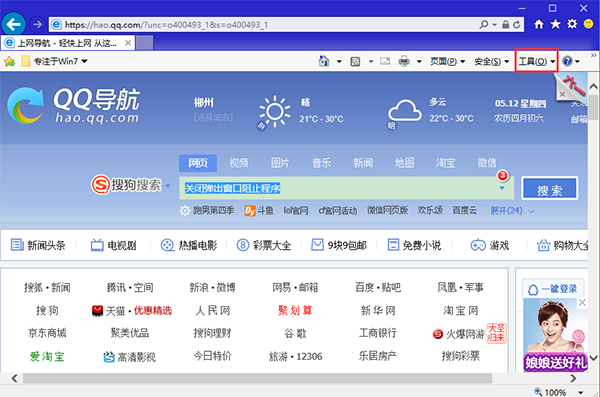This screenshot has height=397, width=600.
Task: Click the blue help question-mark icon
Action: pos(567,61)
